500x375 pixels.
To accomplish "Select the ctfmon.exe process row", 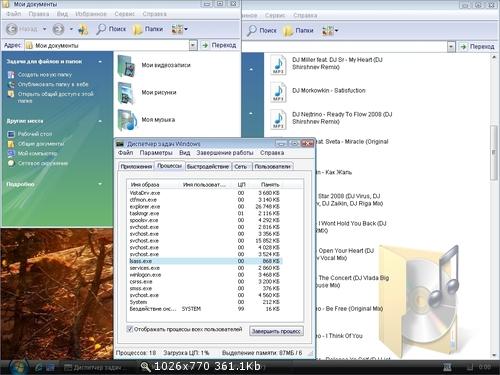I will [205, 200].
